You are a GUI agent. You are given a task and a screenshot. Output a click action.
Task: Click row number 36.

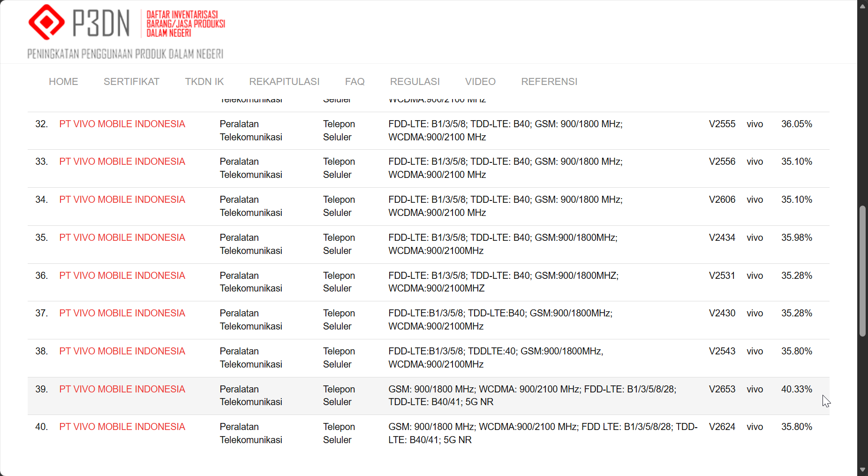click(x=41, y=276)
